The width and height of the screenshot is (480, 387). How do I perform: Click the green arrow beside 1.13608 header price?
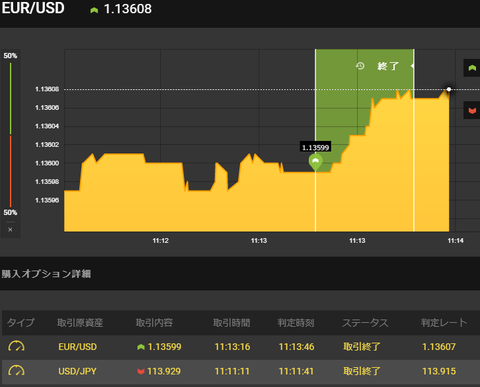pyautogui.click(x=94, y=10)
